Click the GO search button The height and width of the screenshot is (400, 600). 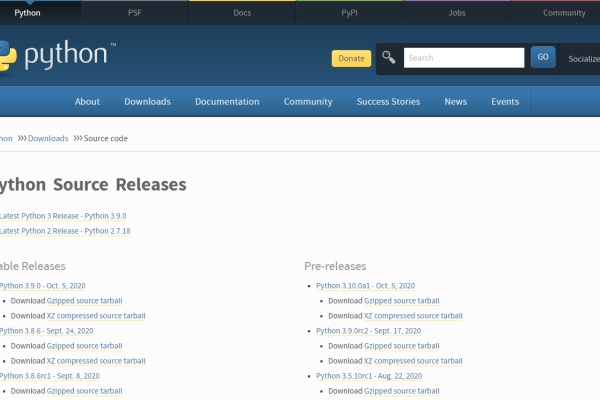pos(543,57)
